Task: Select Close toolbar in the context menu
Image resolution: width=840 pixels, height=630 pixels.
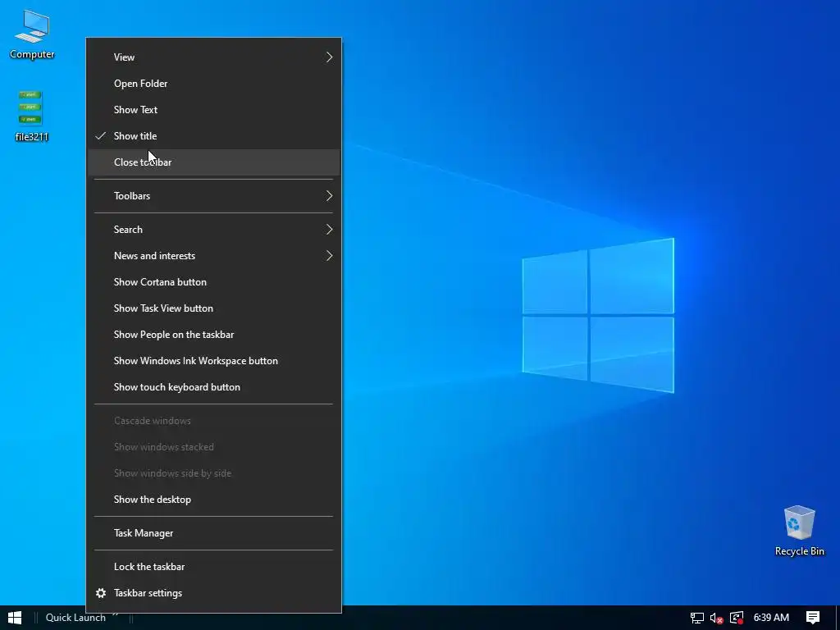Action: pos(214,162)
